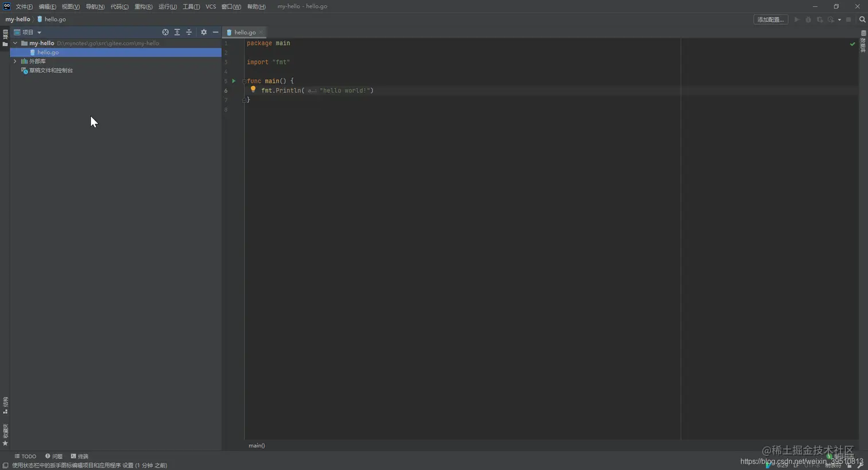Open the TODO tool window
This screenshot has height=470, width=868.
[25, 456]
